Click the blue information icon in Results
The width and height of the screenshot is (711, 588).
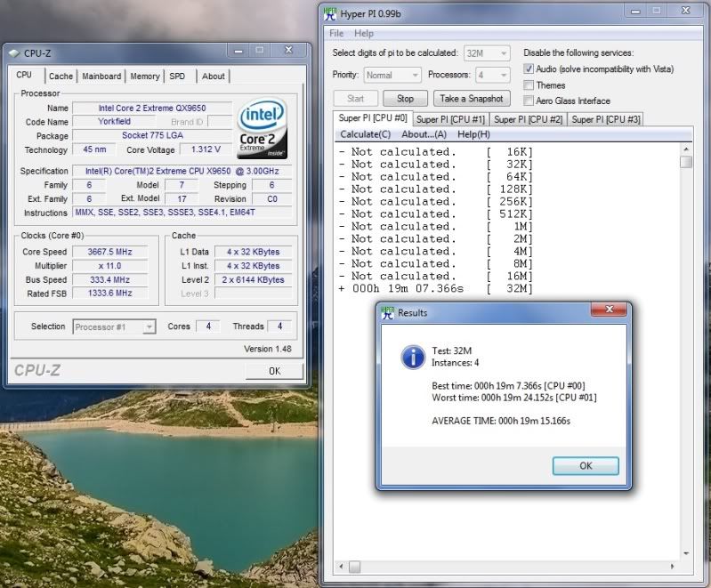[412, 358]
